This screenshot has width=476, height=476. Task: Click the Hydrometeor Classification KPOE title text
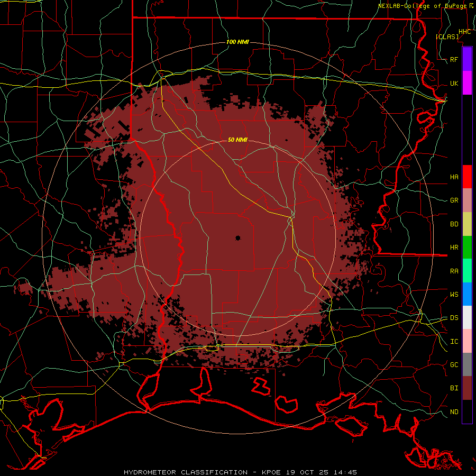point(240,472)
